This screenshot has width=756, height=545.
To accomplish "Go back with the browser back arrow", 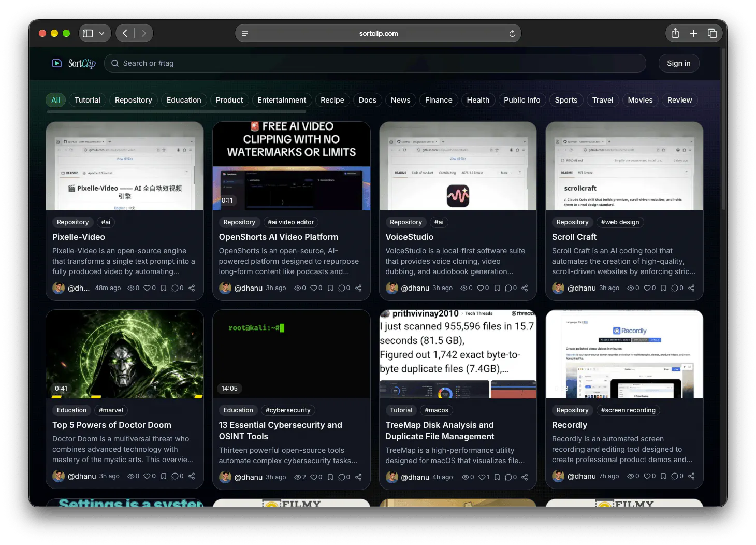I will 125,33.
